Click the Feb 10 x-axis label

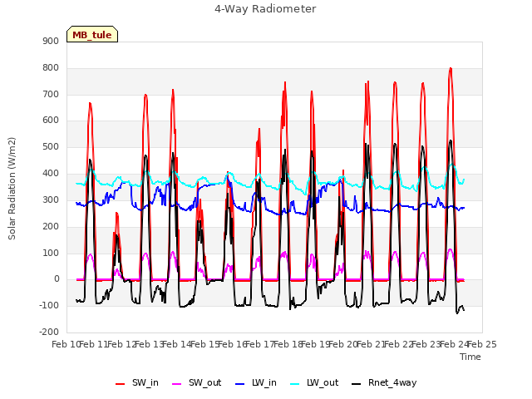[x=66, y=344]
